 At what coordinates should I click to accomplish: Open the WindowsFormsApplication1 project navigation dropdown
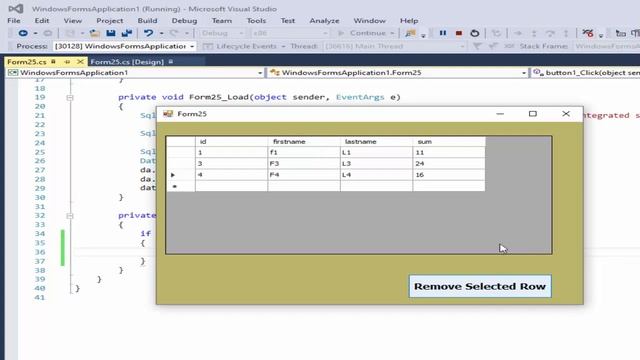click(x=260, y=73)
